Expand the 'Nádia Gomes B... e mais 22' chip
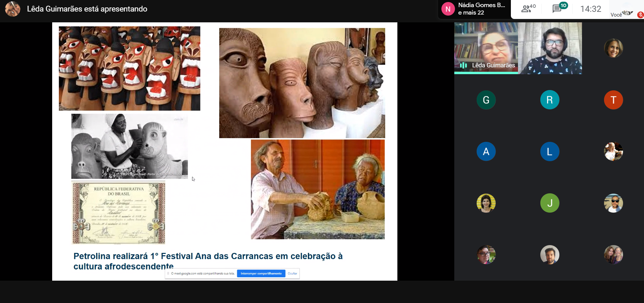This screenshot has height=303, width=644. coord(481,9)
